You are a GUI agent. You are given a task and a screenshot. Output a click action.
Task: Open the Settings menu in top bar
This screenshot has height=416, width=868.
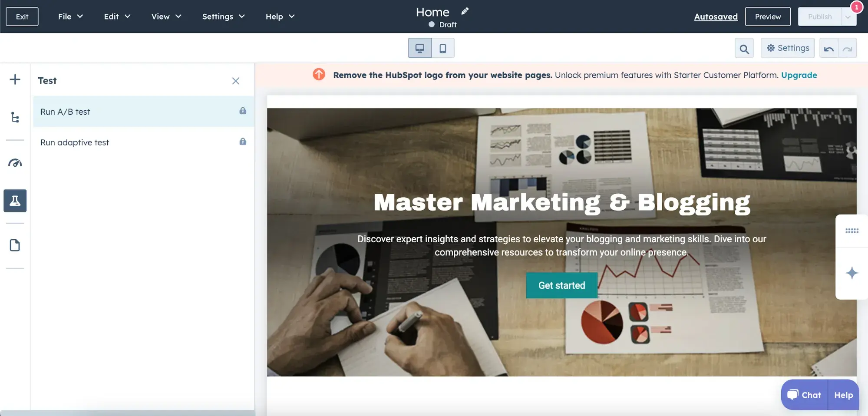click(x=224, y=17)
